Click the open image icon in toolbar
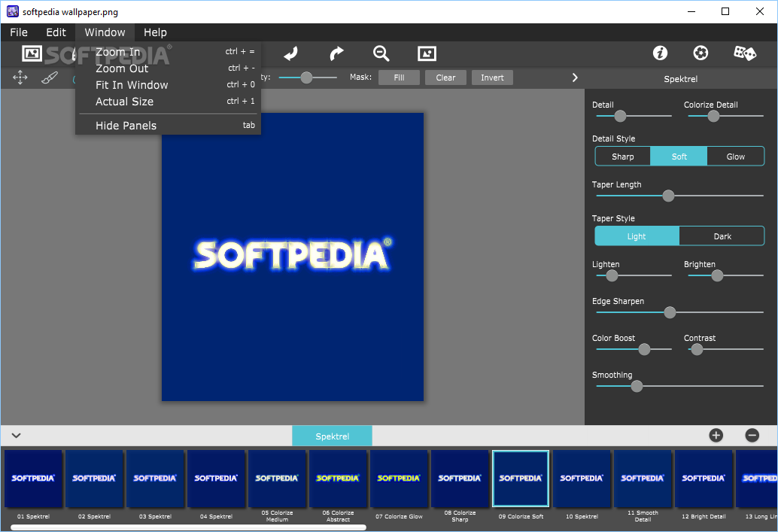Image resolution: width=778 pixels, height=532 pixels. coord(32,53)
